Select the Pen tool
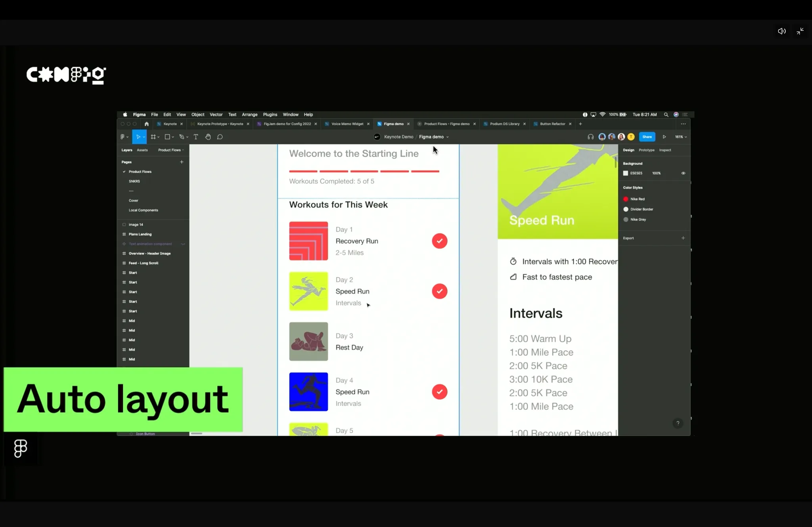The image size is (812, 527). point(182,137)
